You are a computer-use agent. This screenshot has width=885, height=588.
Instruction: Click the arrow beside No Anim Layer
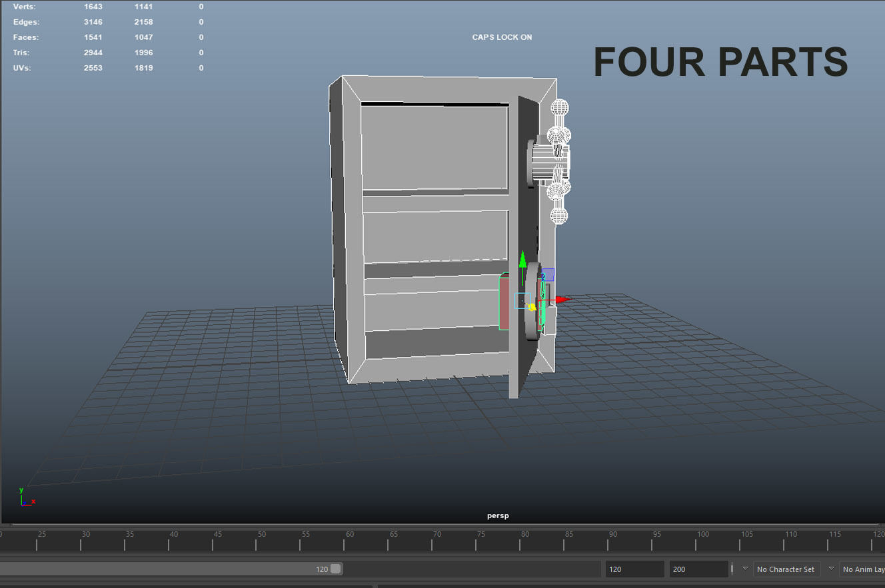830,569
